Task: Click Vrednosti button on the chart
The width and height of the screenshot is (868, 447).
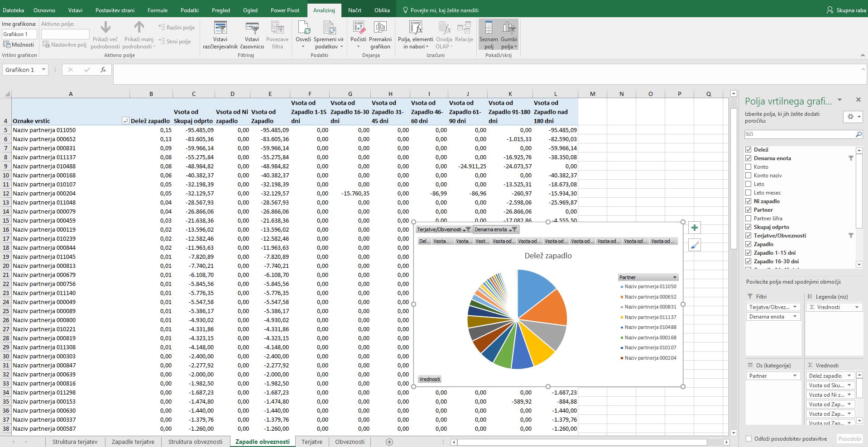Action: (429, 379)
